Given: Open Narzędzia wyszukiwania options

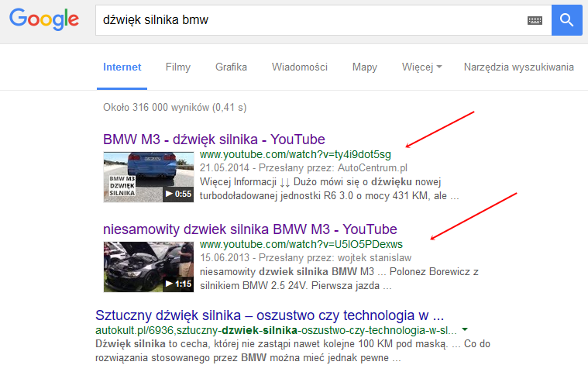Looking at the screenshot, I should point(518,67).
